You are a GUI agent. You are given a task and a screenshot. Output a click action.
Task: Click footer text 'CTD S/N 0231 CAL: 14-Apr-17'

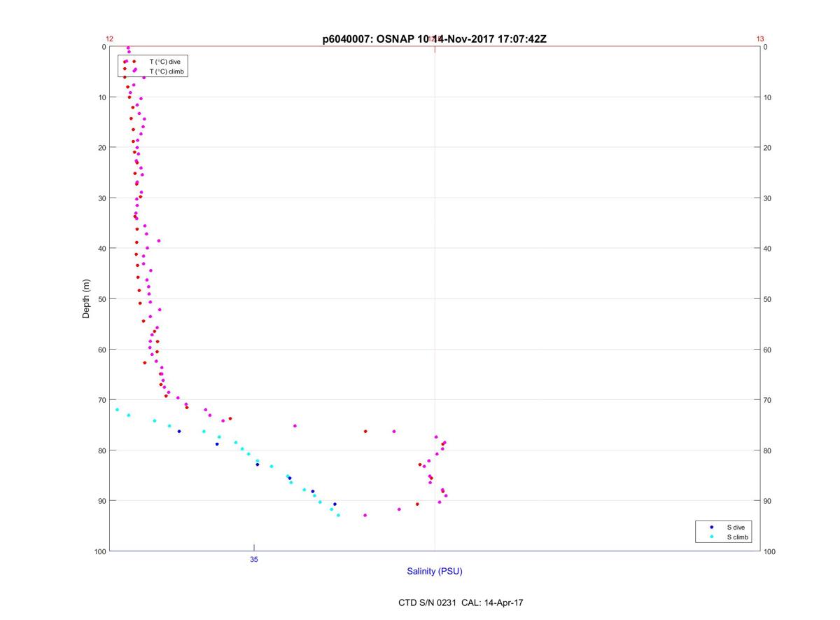tap(461, 602)
